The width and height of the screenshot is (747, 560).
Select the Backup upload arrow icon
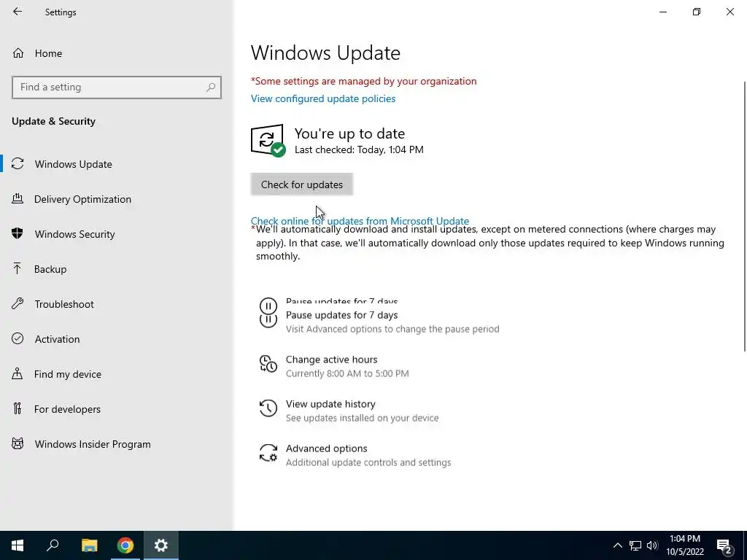(18, 269)
